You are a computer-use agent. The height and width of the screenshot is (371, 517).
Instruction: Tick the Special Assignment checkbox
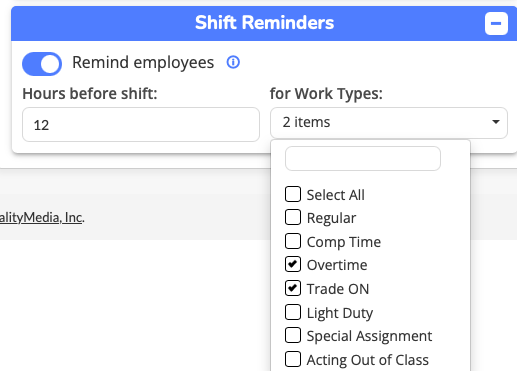click(293, 335)
